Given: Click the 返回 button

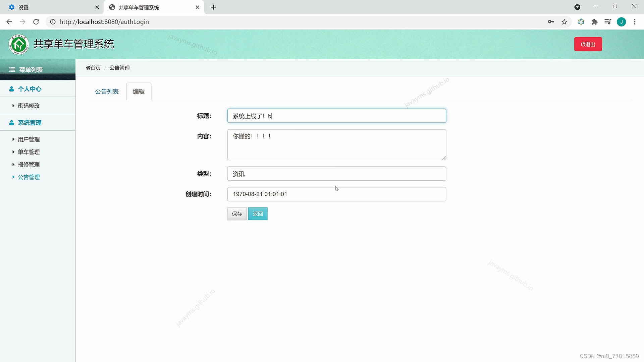Looking at the screenshot, I should click(x=258, y=214).
